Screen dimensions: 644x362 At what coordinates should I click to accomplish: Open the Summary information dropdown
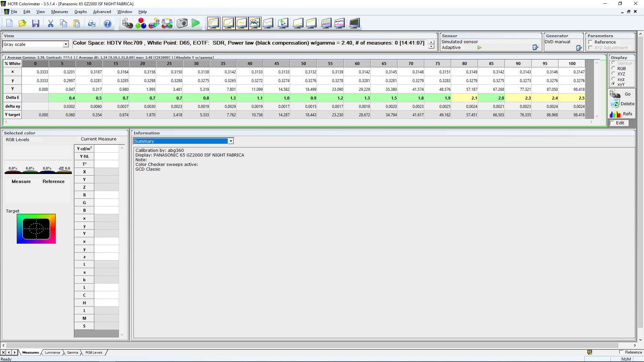coord(231,141)
